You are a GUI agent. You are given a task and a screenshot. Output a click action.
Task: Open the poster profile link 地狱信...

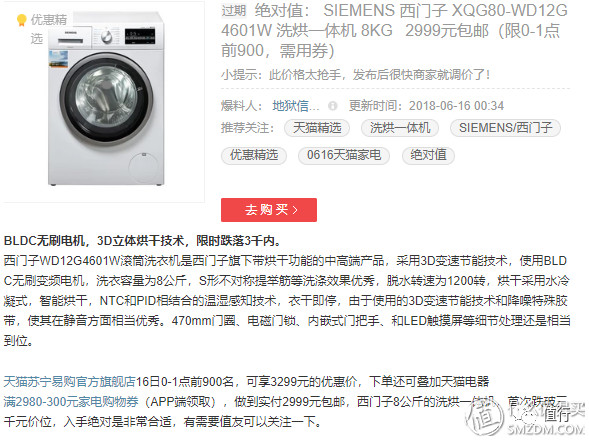point(296,106)
